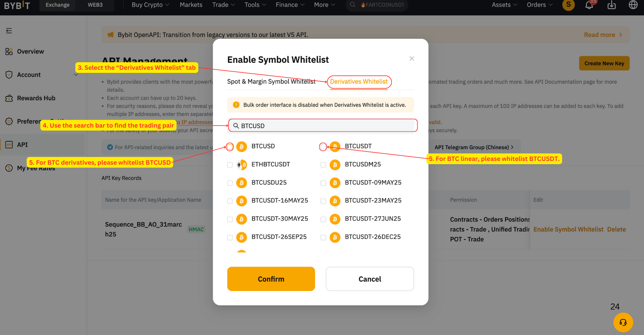Open the Markets menu item

(191, 5)
